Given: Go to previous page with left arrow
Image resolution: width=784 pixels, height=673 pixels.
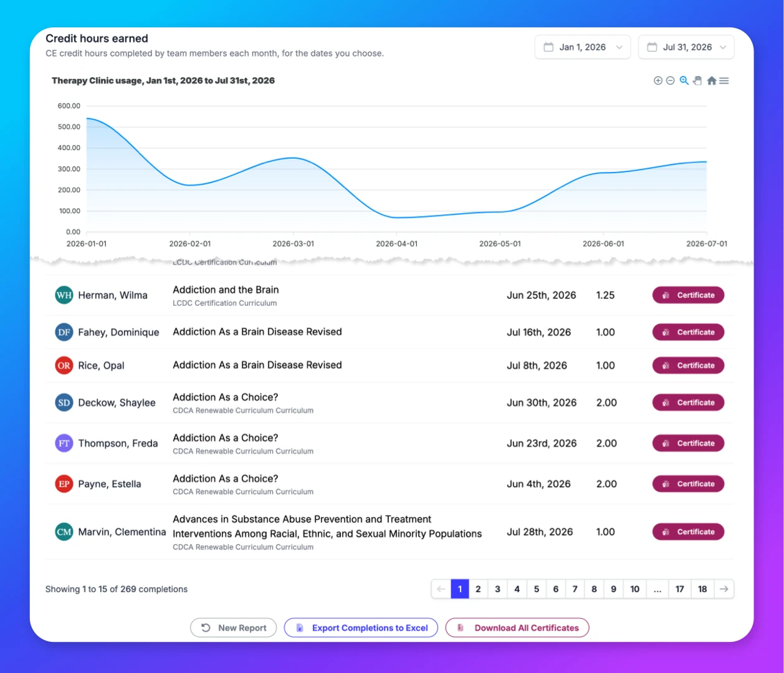Looking at the screenshot, I should pos(441,589).
